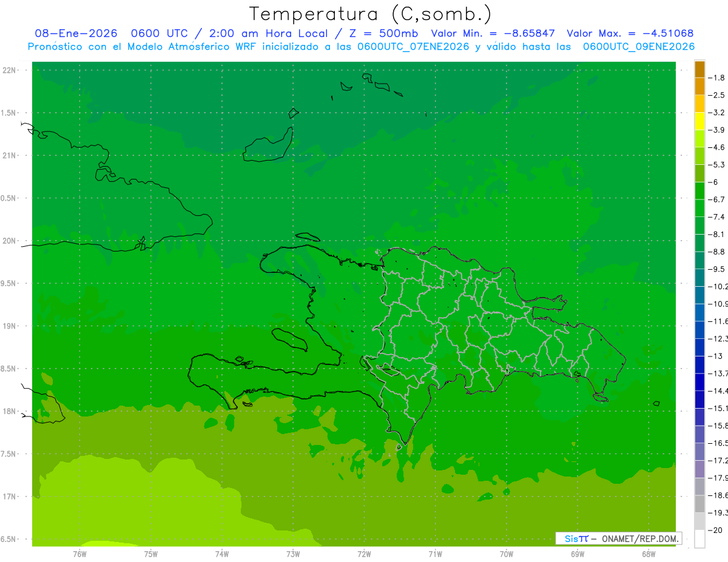Click the longitude label "71W"

435,554
